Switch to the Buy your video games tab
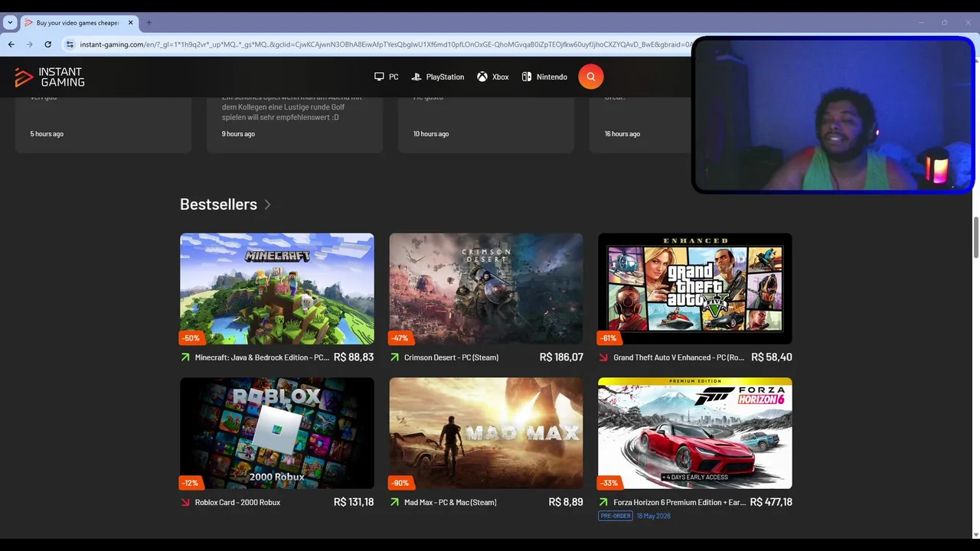 [x=78, y=23]
